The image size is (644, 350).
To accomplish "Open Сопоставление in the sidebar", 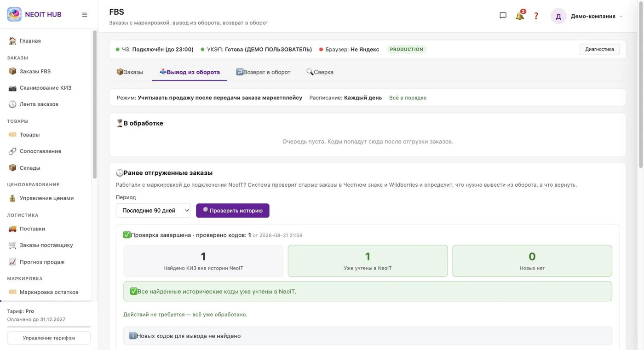I will coord(46,151).
